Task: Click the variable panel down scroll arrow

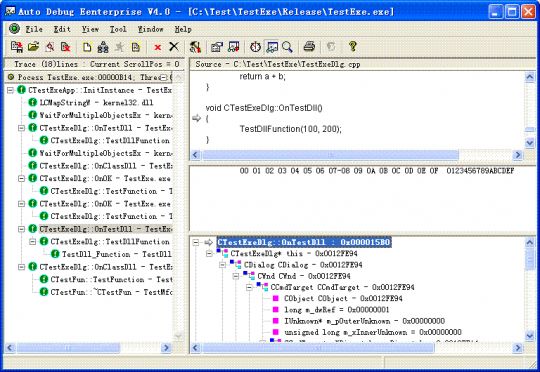Action: pyautogui.click(x=530, y=335)
